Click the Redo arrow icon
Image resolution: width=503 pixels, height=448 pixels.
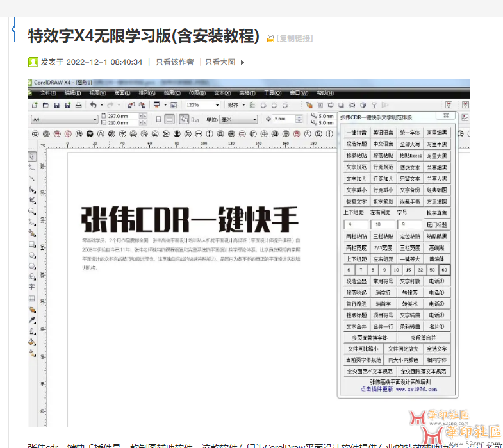[110, 105]
